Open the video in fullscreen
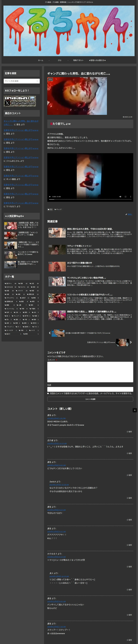This screenshot has height=644, width=138. coord(125,197)
